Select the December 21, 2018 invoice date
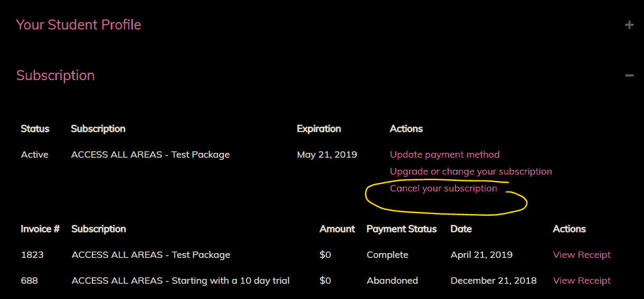The image size is (644, 299). 494,281
